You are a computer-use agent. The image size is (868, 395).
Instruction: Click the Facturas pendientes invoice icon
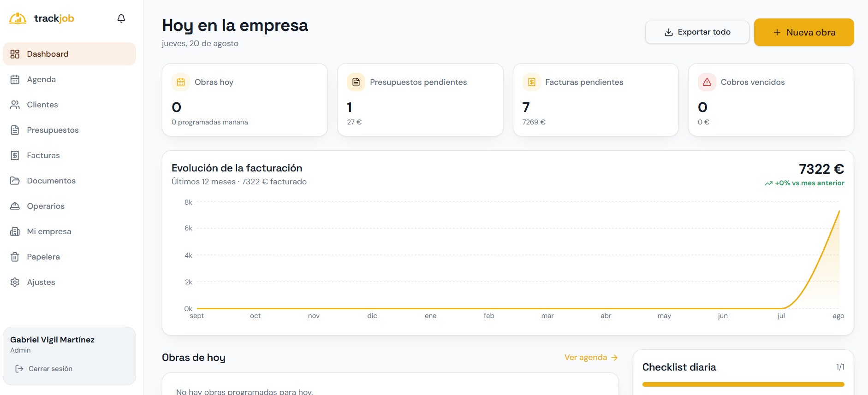tap(532, 82)
